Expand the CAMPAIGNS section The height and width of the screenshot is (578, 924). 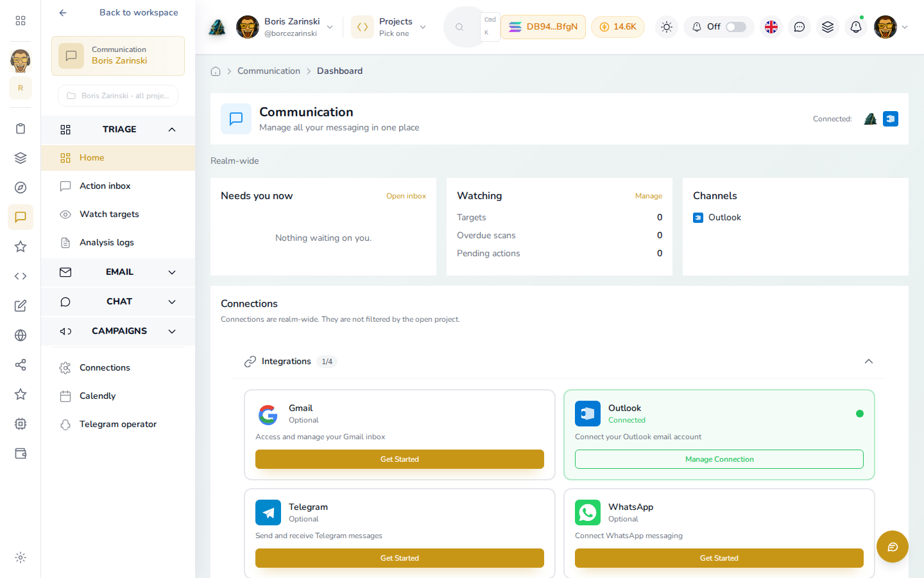coord(118,331)
